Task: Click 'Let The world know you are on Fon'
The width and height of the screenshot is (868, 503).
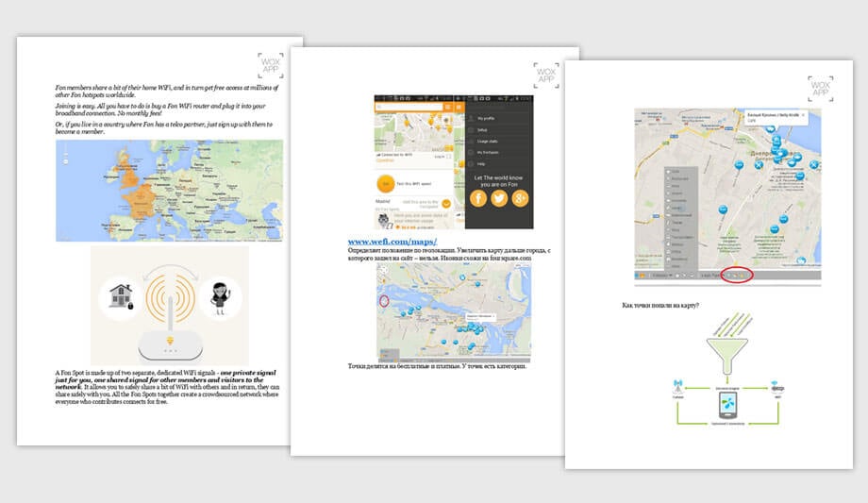Action: pyautogui.click(x=498, y=180)
